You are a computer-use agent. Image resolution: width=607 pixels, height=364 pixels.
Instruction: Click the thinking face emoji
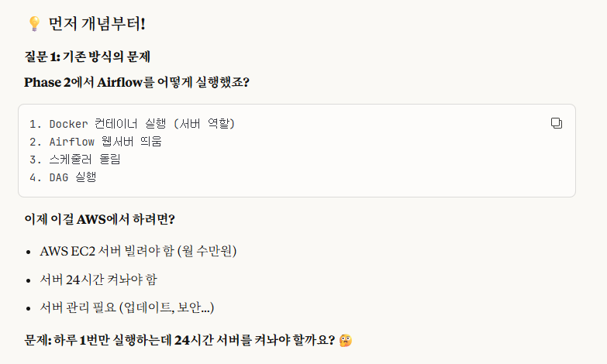[x=345, y=341]
